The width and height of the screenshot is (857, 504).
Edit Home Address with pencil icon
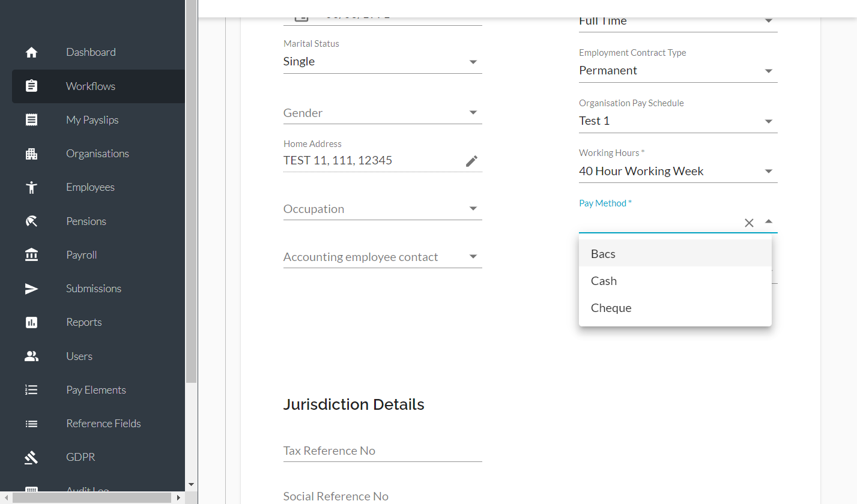(x=472, y=161)
